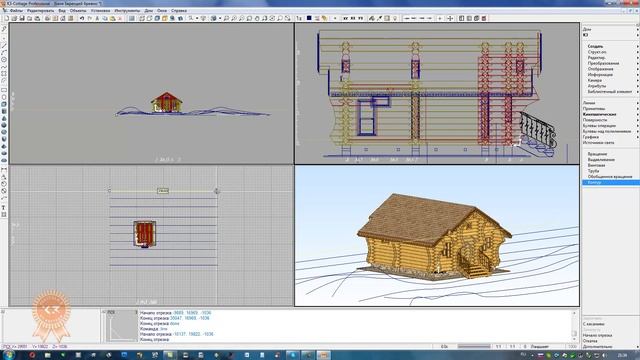Screen dimensions: 640x360
Task: Click the small house in top-left viewport
Action: 167,102
